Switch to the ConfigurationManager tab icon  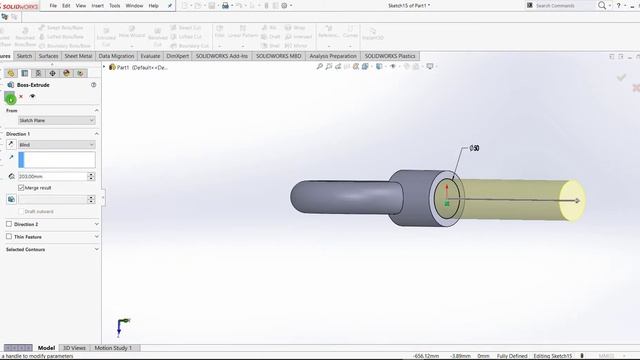(38, 73)
